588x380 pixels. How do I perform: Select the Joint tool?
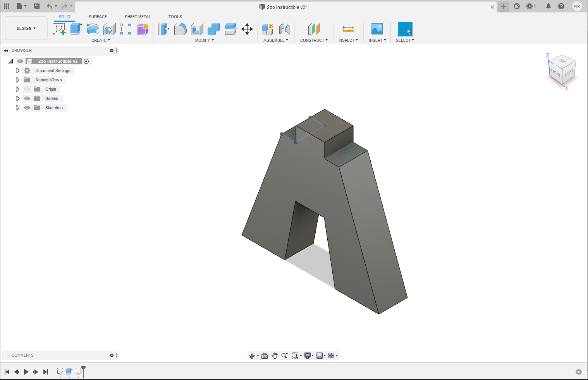(x=285, y=29)
